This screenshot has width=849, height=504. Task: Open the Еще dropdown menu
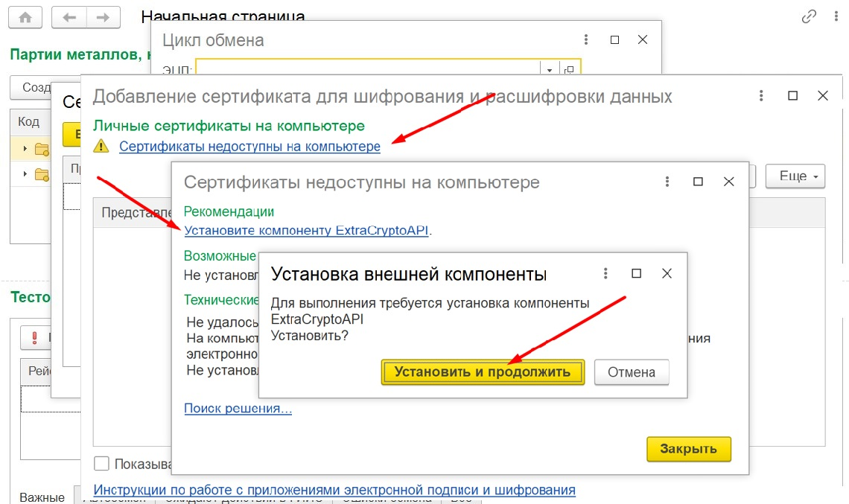(x=795, y=176)
